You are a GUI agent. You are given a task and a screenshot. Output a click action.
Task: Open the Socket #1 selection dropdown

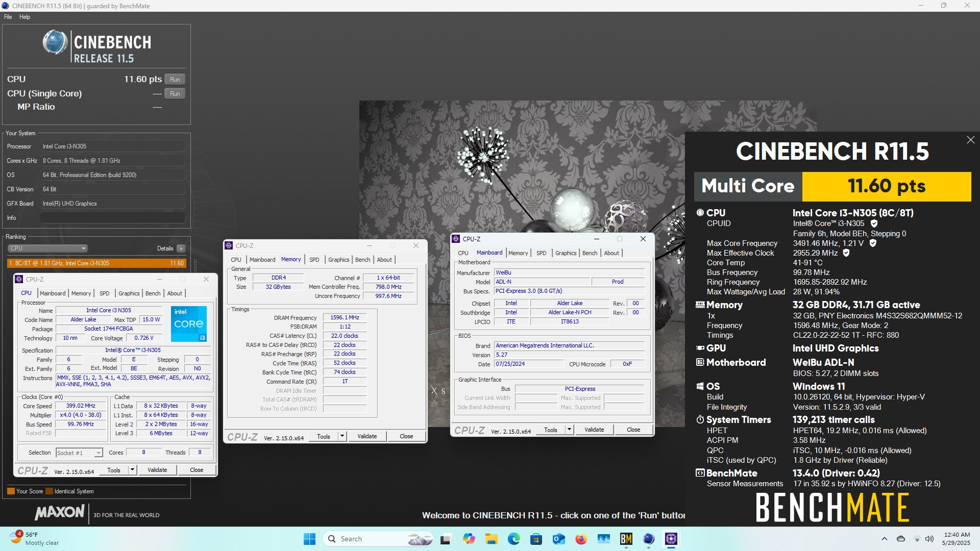(79, 453)
